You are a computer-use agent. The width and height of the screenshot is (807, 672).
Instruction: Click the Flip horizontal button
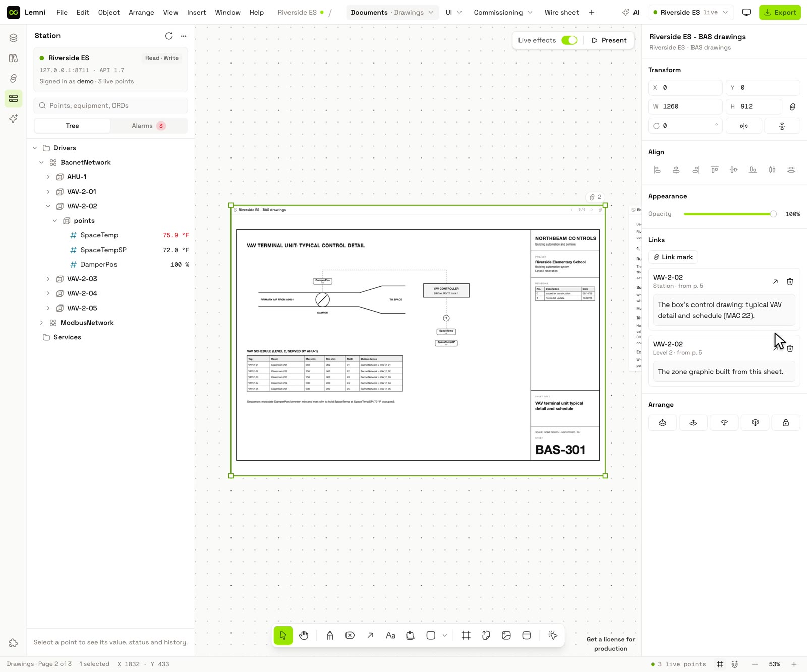(744, 126)
